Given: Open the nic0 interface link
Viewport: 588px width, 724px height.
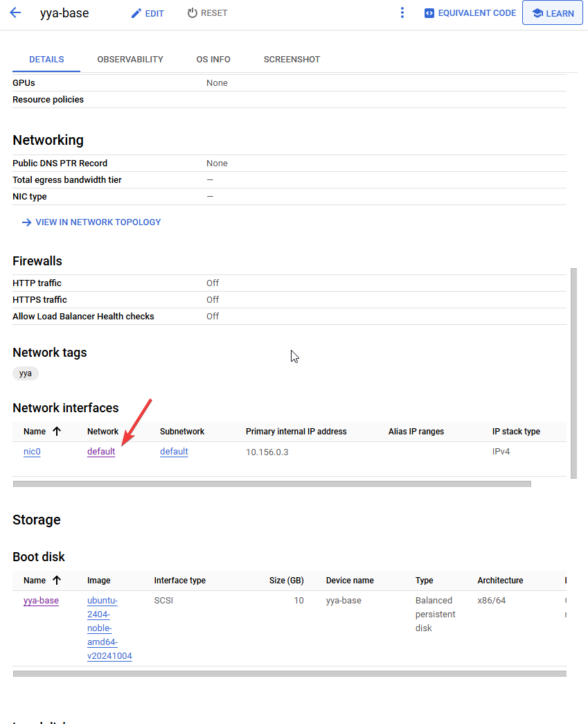Looking at the screenshot, I should (x=32, y=452).
